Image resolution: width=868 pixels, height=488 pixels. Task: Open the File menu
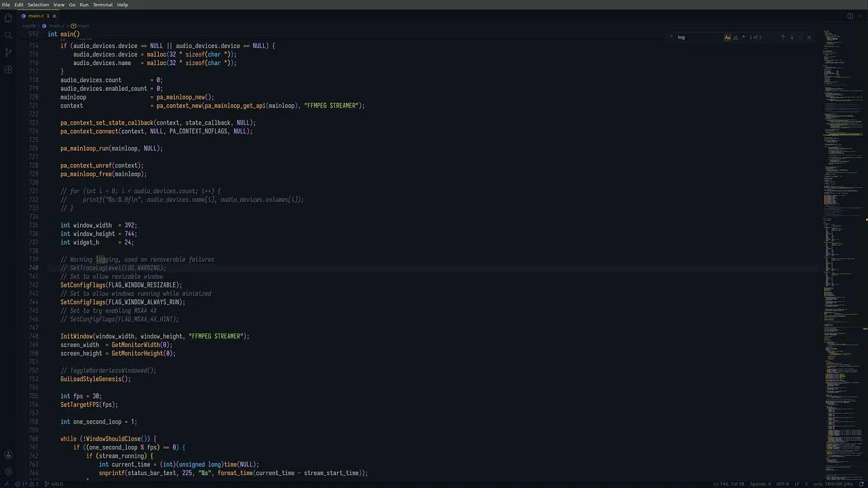click(6, 5)
